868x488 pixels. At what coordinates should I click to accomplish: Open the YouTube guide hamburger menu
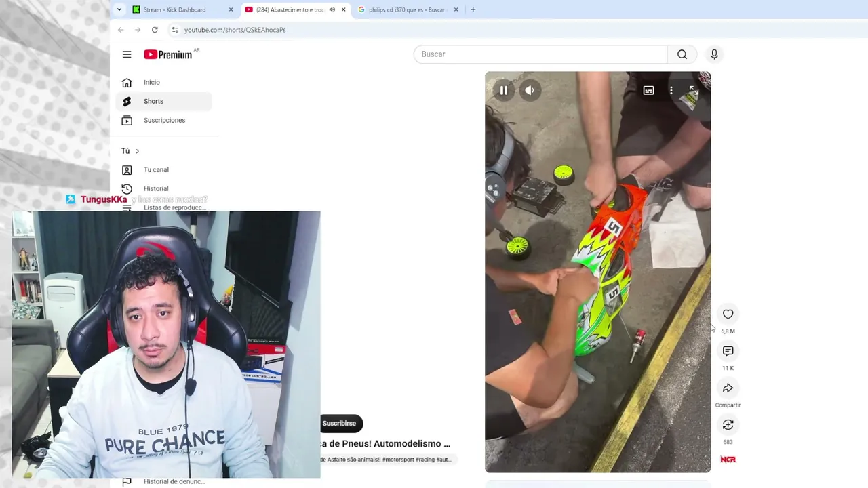pyautogui.click(x=127, y=54)
